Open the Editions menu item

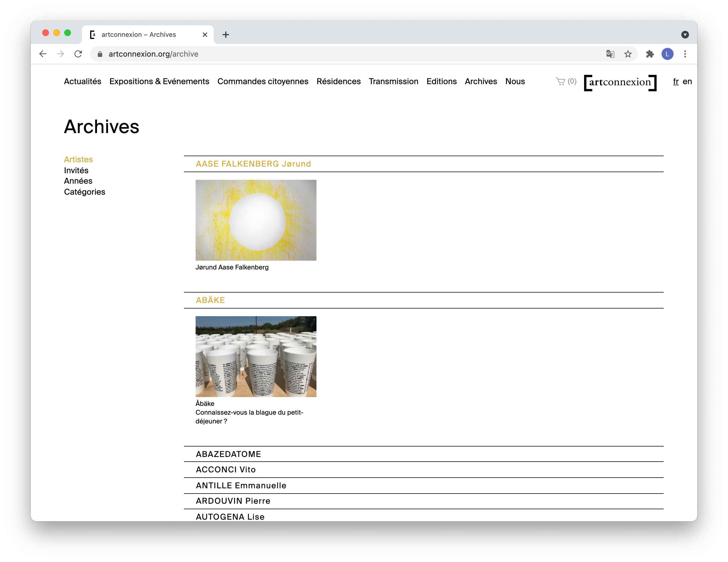tap(441, 81)
